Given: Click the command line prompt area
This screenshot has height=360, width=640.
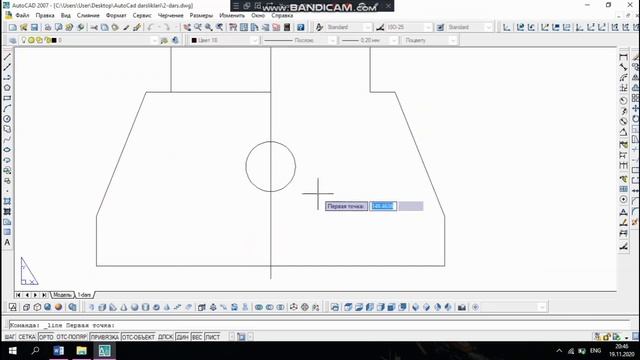Looking at the screenshot, I should [318, 325].
